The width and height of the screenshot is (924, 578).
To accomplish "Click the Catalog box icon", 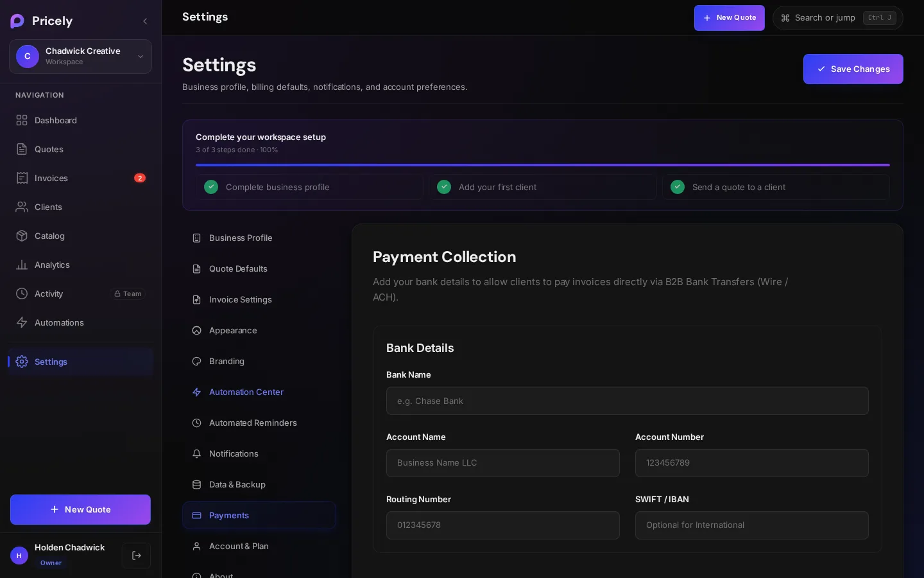I will tap(22, 236).
